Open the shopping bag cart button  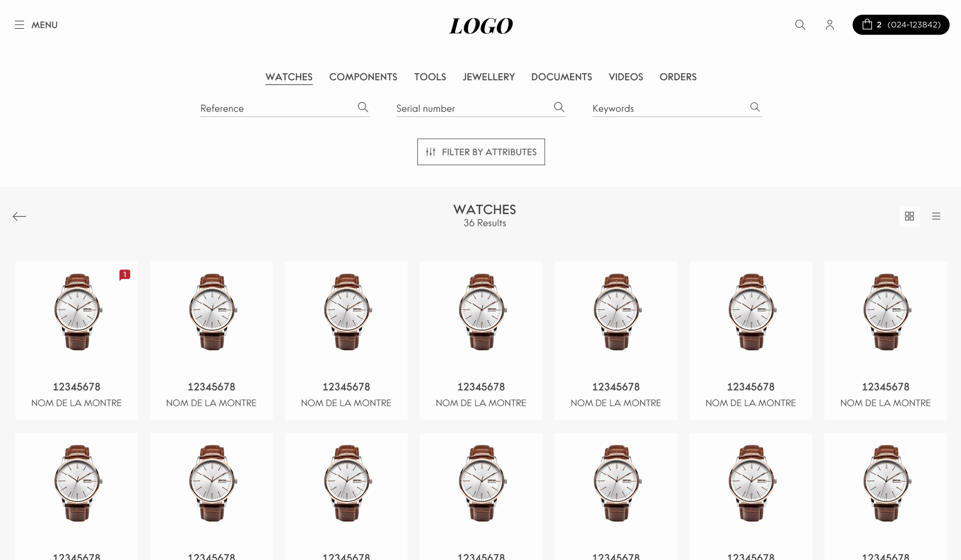pyautogui.click(x=901, y=25)
